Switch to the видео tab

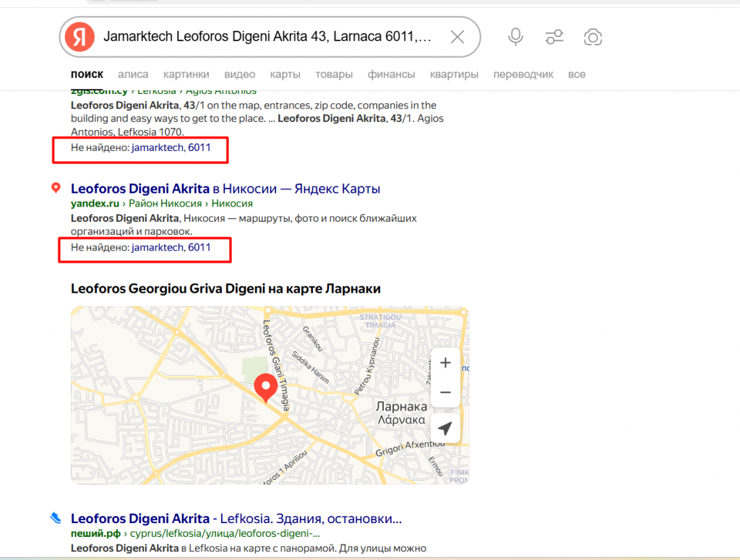(240, 74)
